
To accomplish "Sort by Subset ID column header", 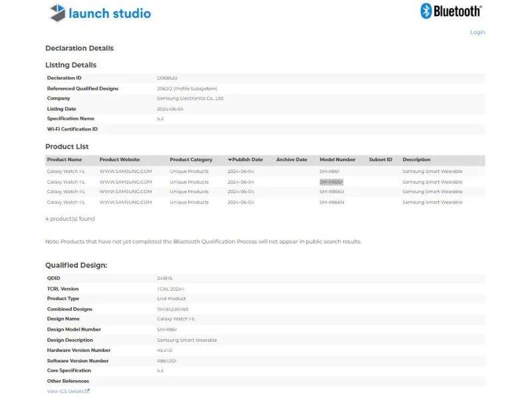I will (380, 160).
